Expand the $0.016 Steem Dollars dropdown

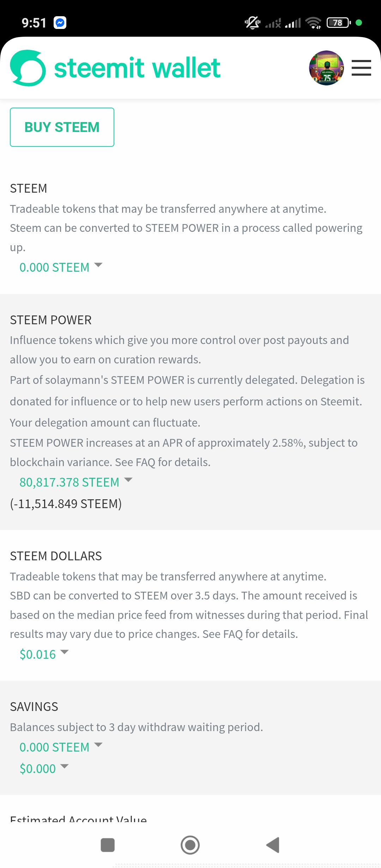pos(44,654)
